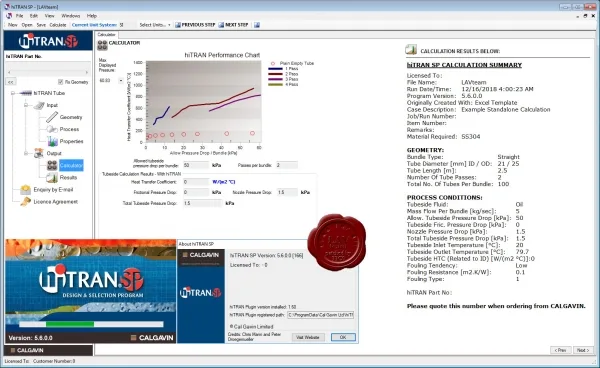Viewport: 600px width, 368px height.
Task: Open Process via its icon
Action: (x=52, y=129)
